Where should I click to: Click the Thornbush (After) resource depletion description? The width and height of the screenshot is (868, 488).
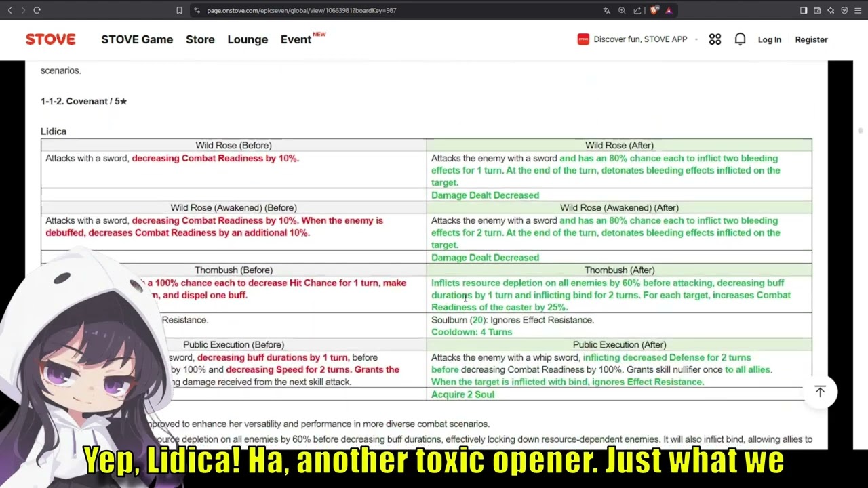611,295
